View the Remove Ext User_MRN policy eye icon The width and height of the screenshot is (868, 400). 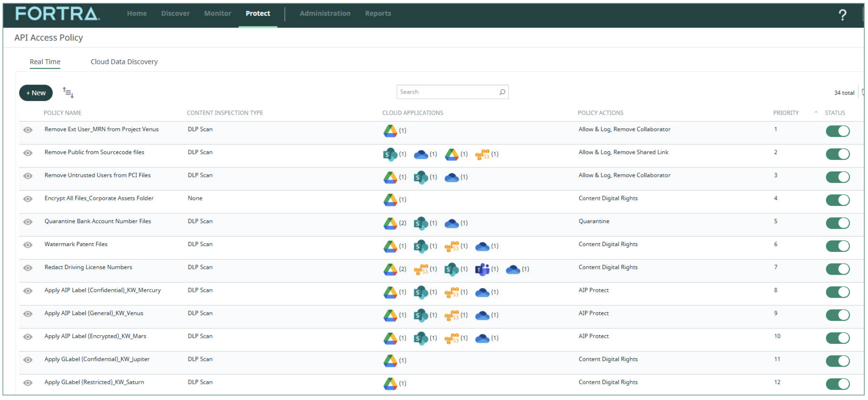pos(28,130)
